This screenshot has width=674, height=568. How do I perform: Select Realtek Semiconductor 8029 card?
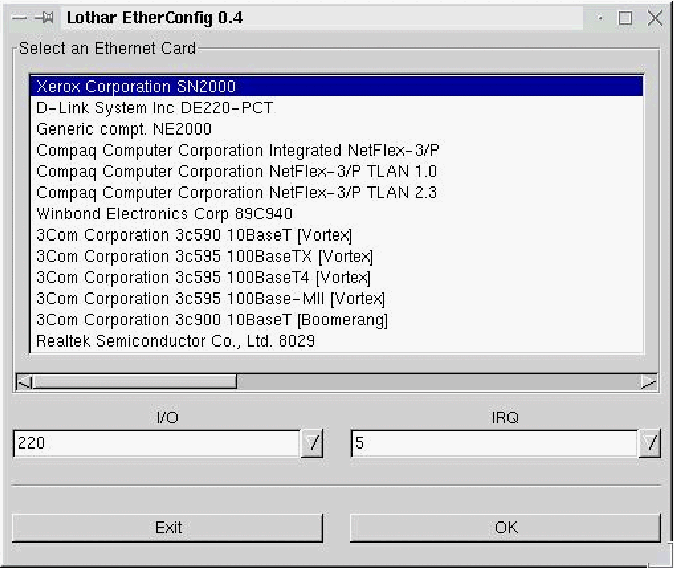click(x=337, y=341)
